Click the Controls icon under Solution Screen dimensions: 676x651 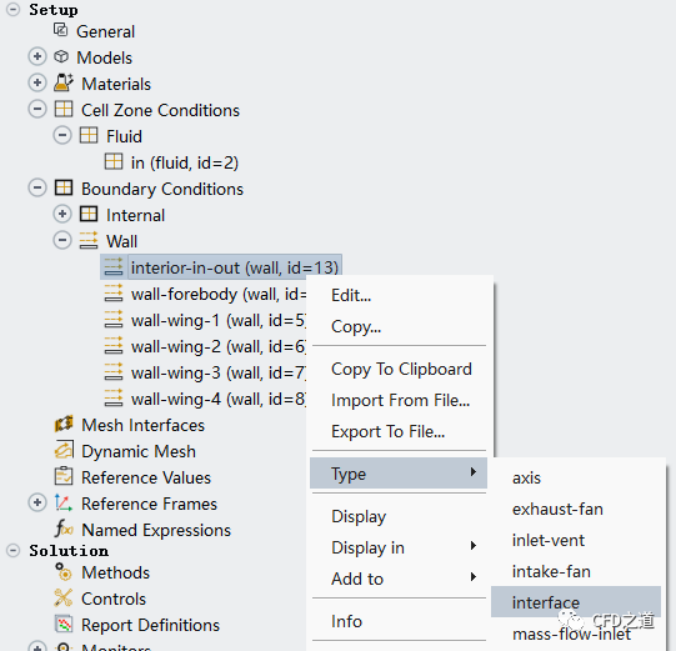coord(64,598)
